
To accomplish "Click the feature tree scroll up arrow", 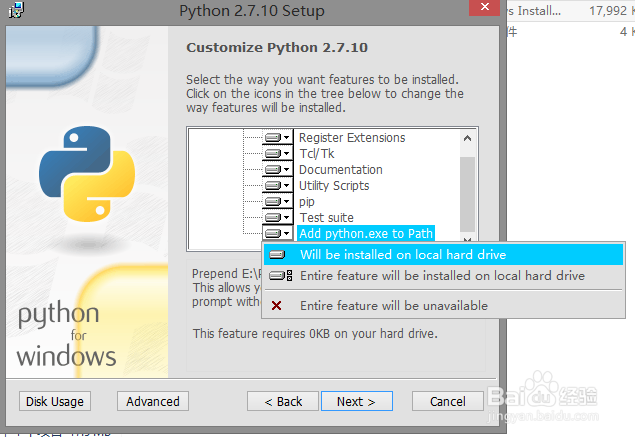I will point(467,139).
